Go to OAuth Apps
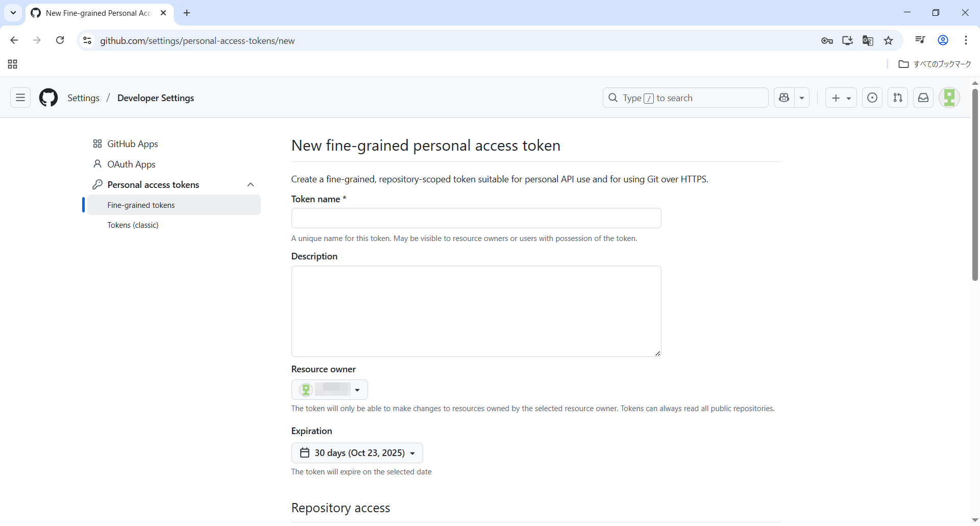980x526 pixels. click(x=131, y=164)
